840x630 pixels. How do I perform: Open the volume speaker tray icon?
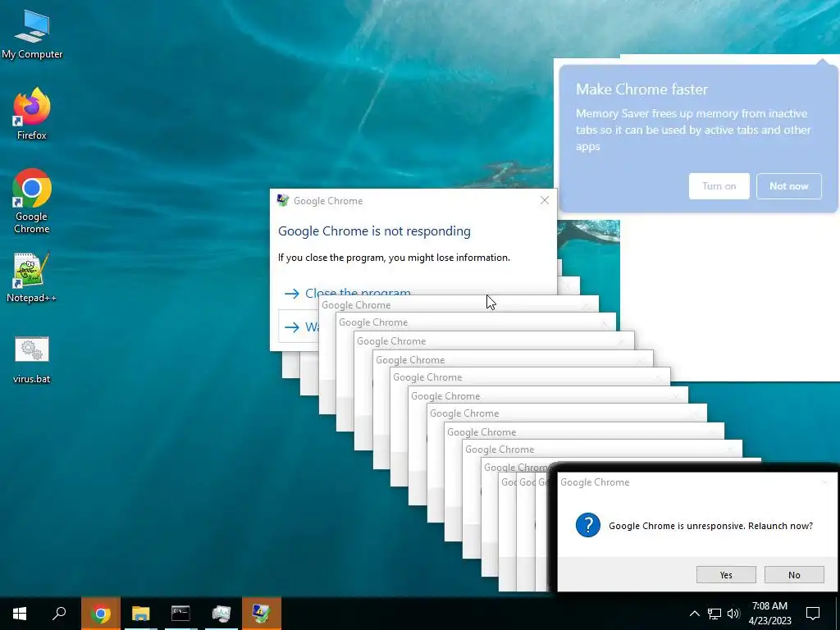733,614
